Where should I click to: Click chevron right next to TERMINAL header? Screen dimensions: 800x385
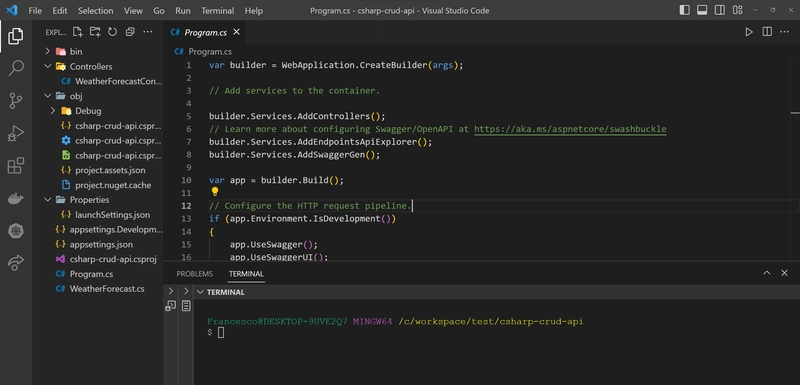[186, 292]
